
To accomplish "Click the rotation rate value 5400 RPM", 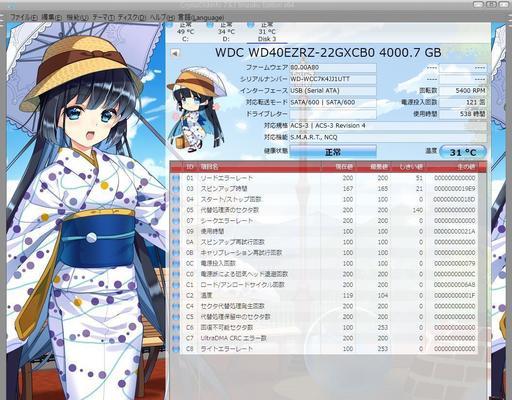I will (x=463, y=91).
